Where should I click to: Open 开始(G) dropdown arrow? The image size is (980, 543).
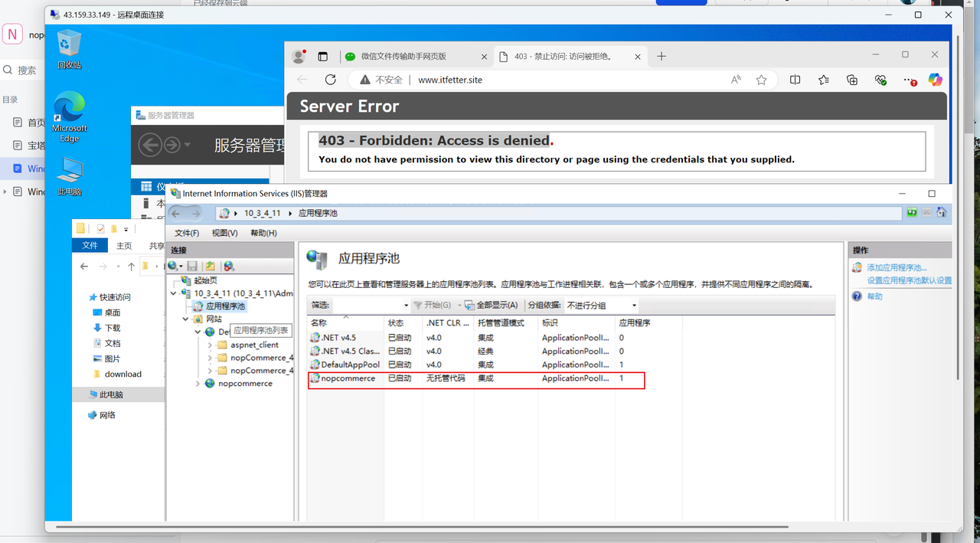click(459, 305)
